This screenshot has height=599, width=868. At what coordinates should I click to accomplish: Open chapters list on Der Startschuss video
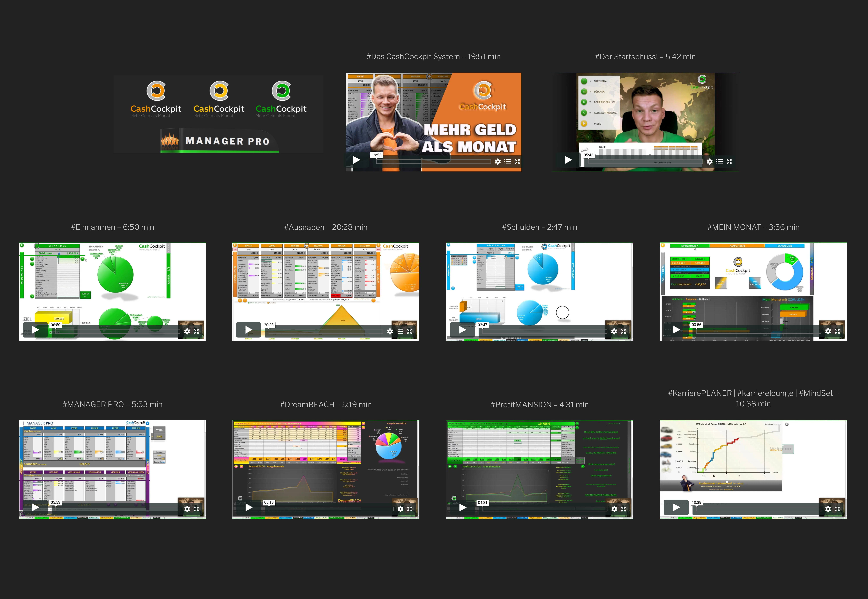click(x=720, y=161)
